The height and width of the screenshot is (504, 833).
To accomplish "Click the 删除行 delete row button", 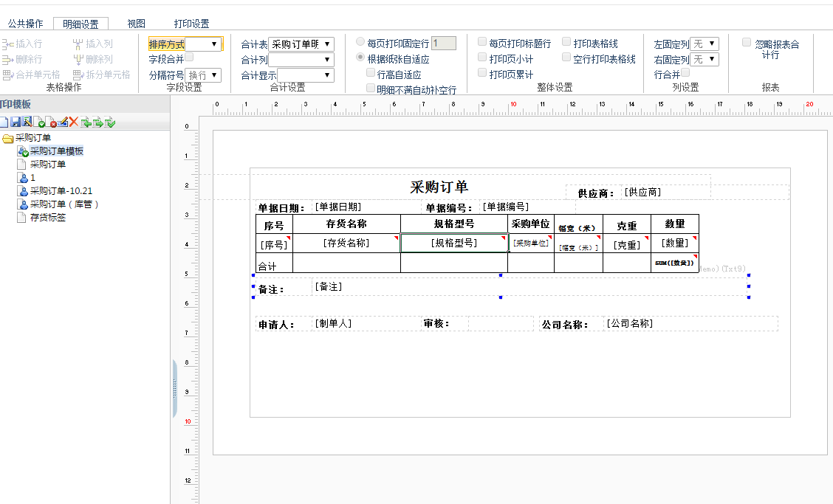I will click(21, 60).
